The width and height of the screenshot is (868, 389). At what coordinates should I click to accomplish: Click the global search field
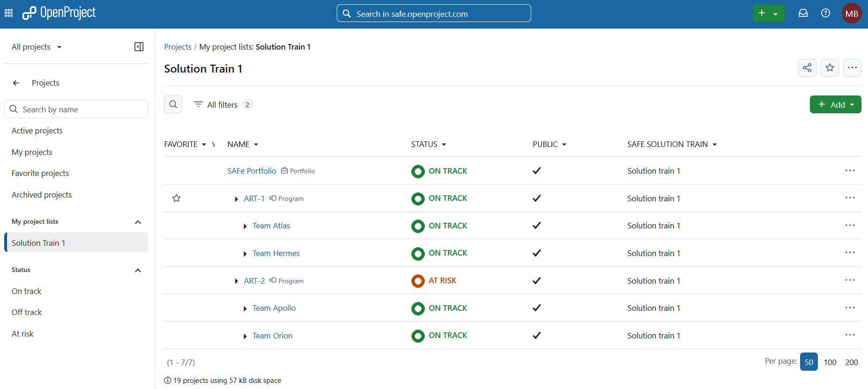[x=434, y=13]
